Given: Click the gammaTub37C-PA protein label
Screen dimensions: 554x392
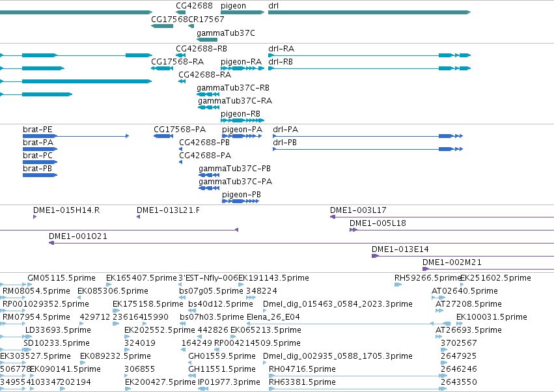Looking at the screenshot, I should click(235, 182).
